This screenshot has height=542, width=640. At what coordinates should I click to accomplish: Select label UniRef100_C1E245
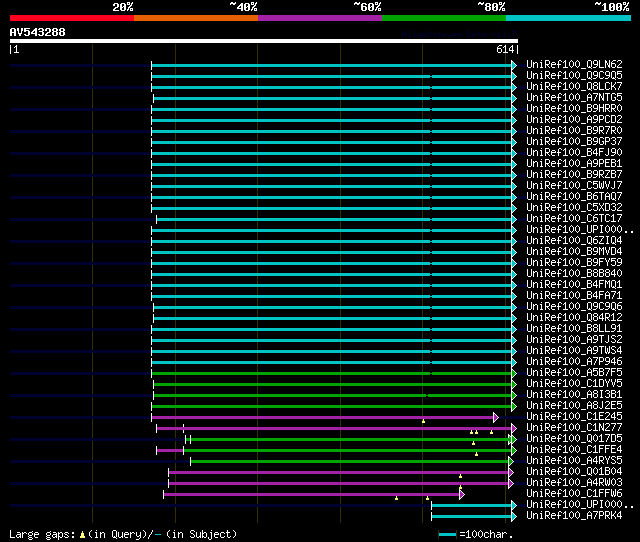tap(574, 417)
